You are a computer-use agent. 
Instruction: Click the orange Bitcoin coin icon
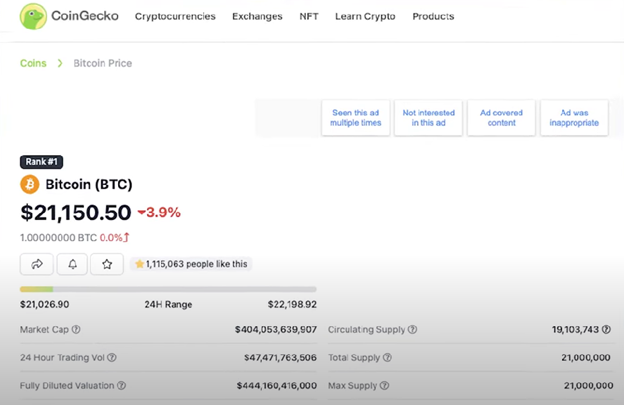[30, 184]
